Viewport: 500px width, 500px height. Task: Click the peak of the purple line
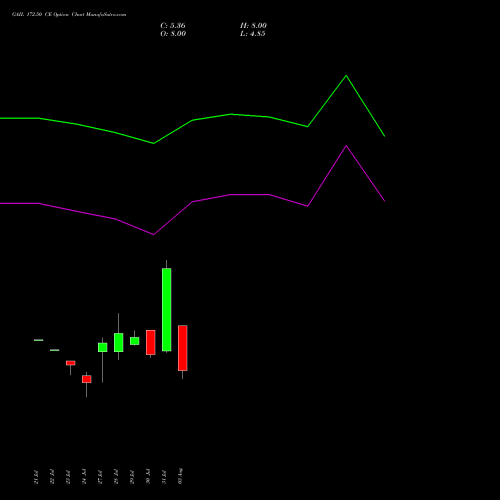(346, 146)
